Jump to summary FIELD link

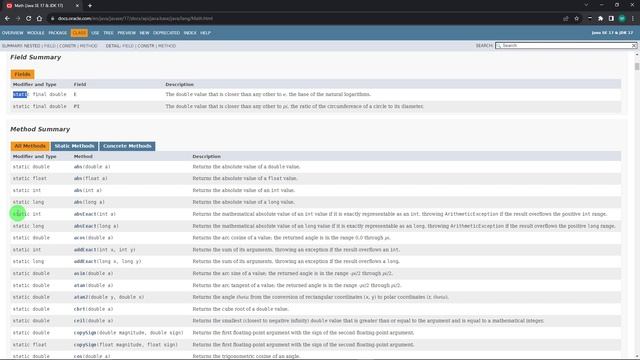[x=49, y=46]
